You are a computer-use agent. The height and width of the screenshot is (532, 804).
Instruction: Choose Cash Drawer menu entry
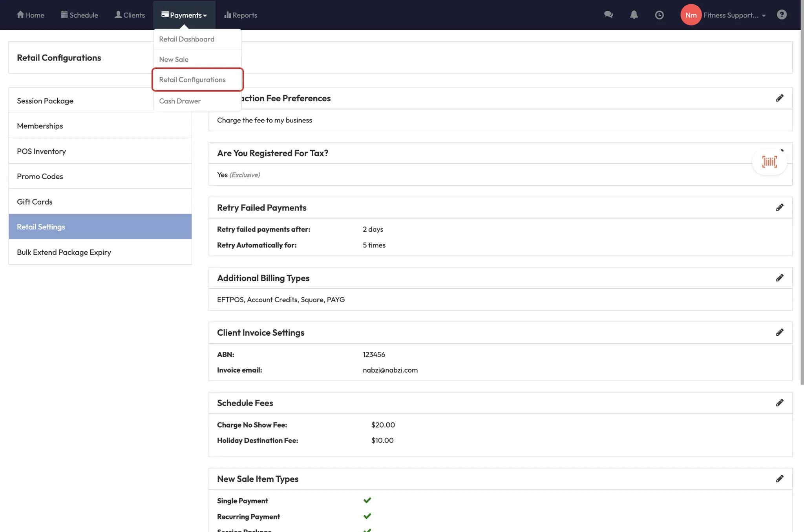(x=180, y=101)
